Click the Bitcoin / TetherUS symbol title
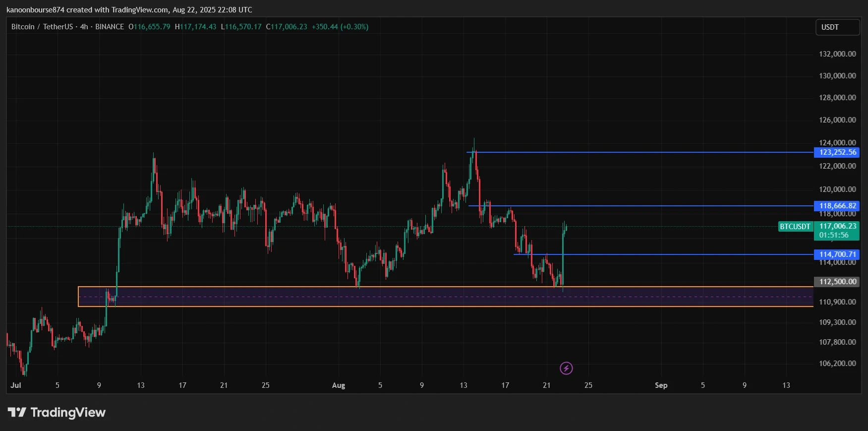This screenshot has height=431, width=868. (x=42, y=27)
